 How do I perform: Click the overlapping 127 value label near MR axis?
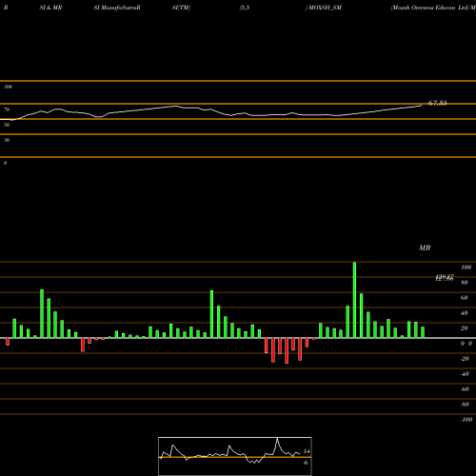[x=445, y=278]
